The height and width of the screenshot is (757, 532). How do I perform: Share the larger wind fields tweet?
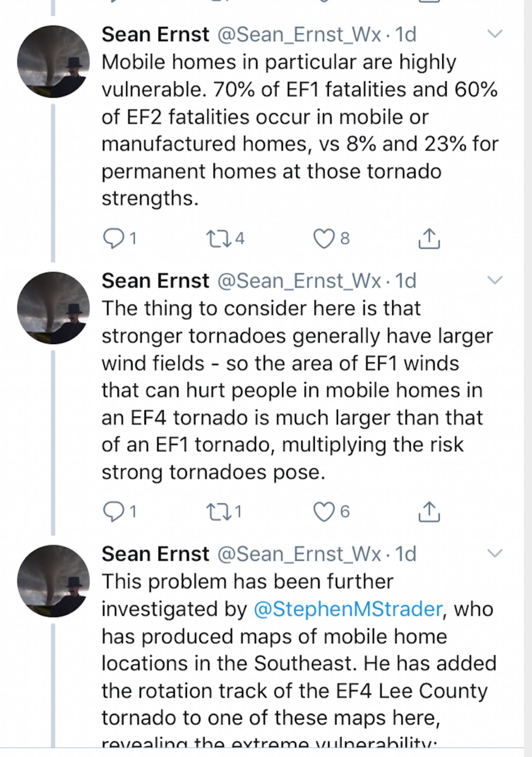click(x=429, y=512)
